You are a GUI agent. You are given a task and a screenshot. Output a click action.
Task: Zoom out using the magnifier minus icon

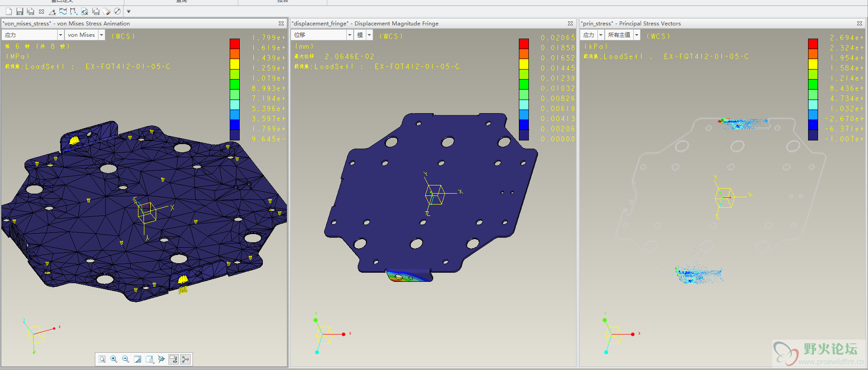point(126,359)
